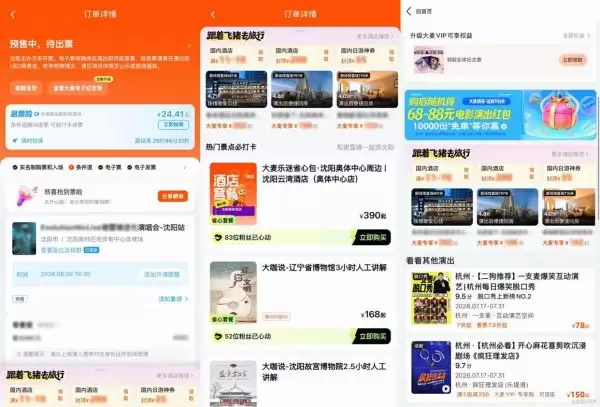Play the video icon on 疯狂理发店 poster
600x407 pixels.
coord(445,389)
